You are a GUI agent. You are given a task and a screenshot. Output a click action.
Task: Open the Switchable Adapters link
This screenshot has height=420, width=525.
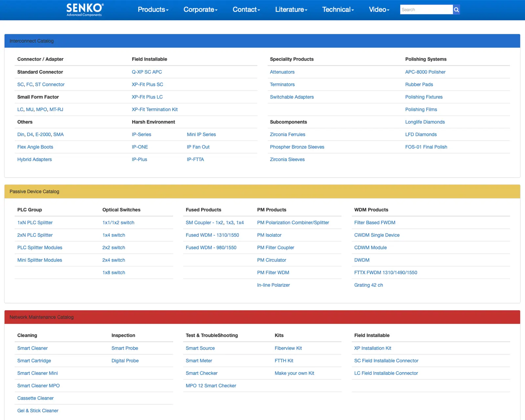292,97
